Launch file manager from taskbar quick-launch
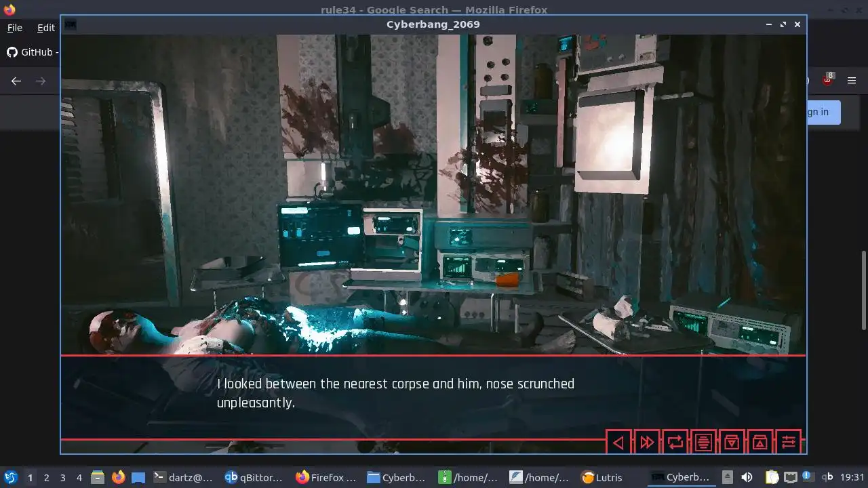Image resolution: width=868 pixels, height=488 pixels. pos(98,478)
